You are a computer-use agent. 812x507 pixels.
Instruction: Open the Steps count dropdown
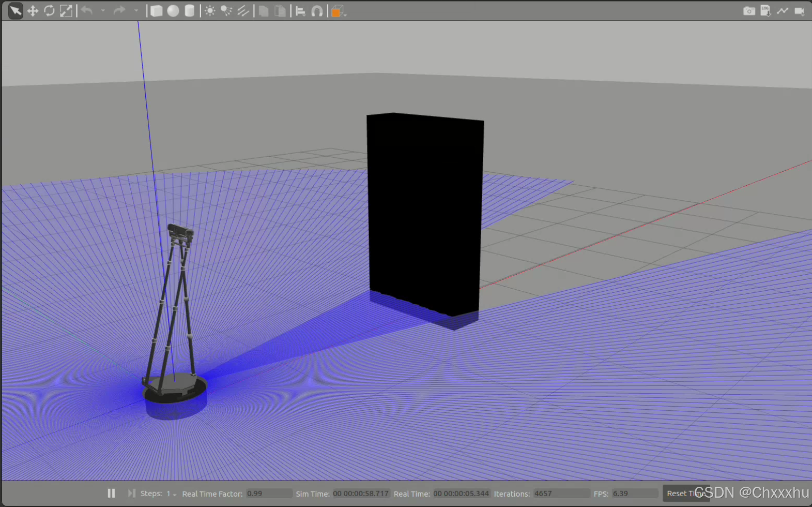click(171, 494)
